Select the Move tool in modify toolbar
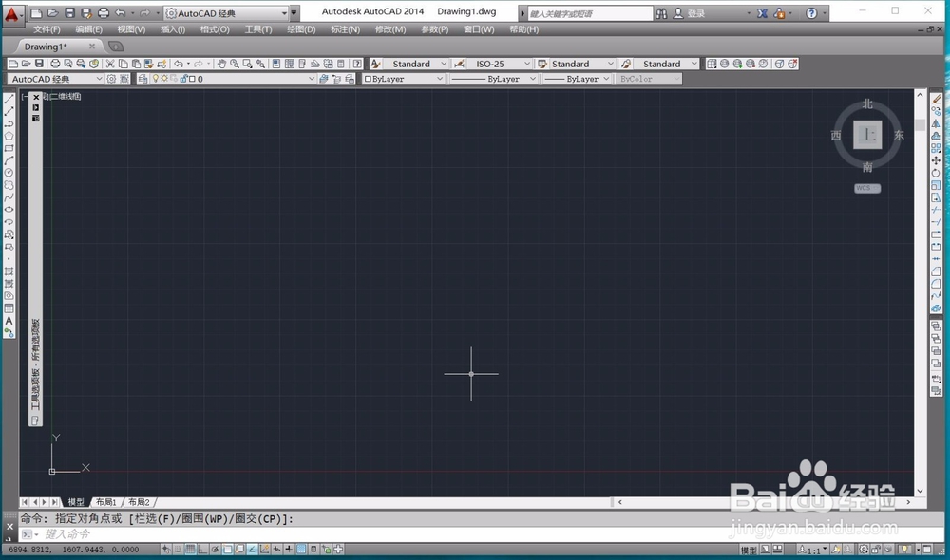Screen dimensions: 950x560 (x=936, y=159)
